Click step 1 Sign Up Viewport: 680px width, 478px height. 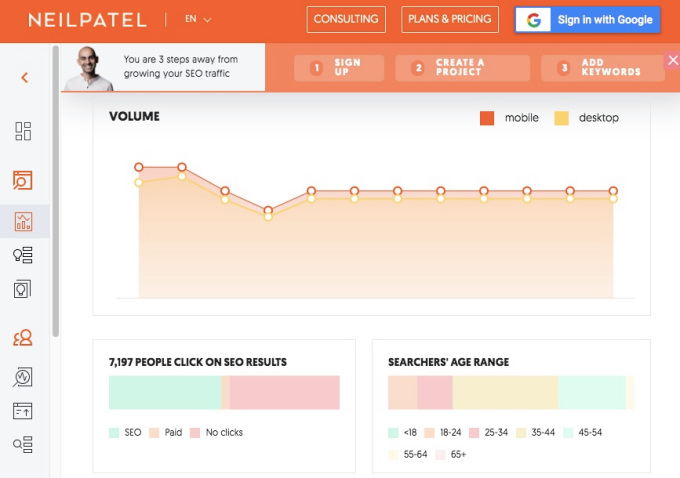coord(339,68)
